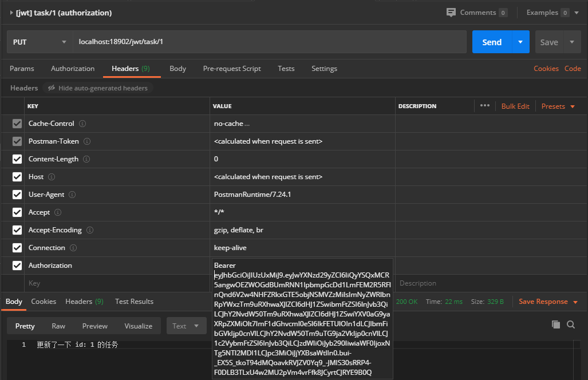The width and height of the screenshot is (588, 380).
Task: Click the Bearer token value box
Action: 302,319
